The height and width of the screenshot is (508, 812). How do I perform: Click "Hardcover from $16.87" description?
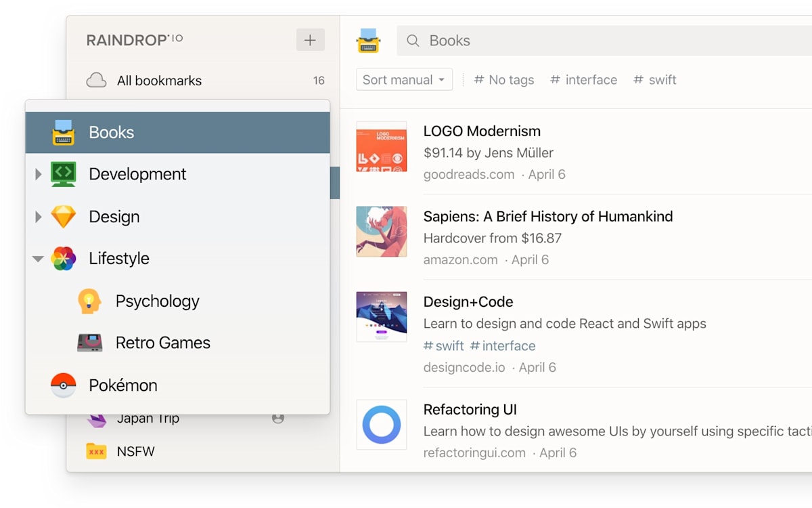pos(493,238)
